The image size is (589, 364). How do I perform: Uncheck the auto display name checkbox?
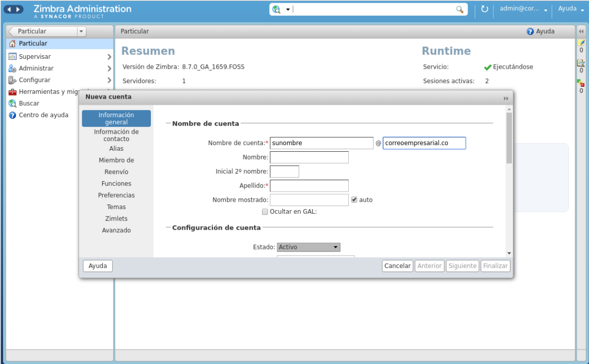[x=354, y=200]
